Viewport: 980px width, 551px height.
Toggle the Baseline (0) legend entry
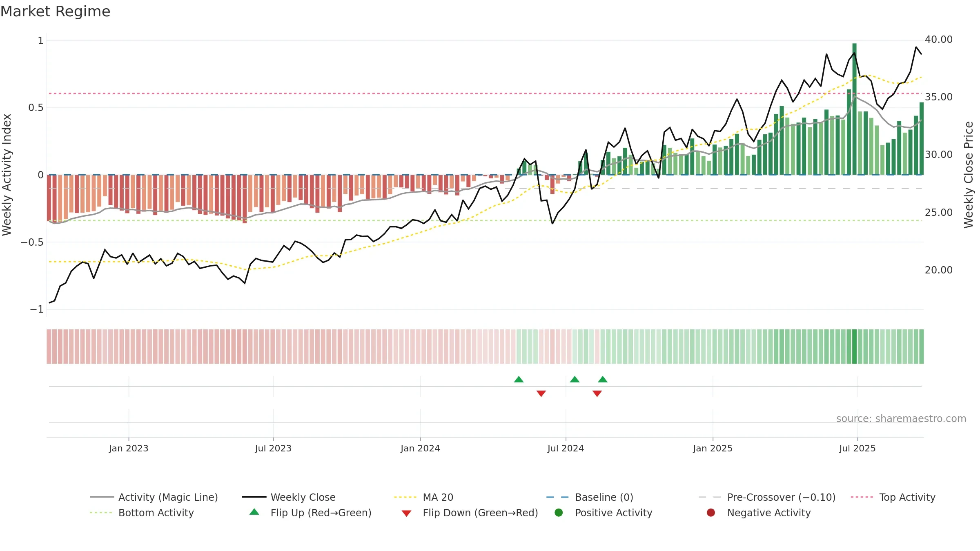pos(590,497)
